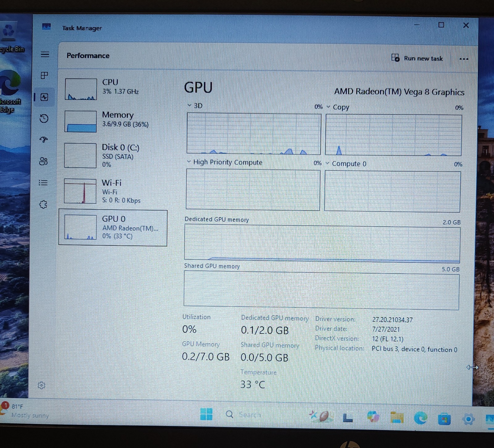
Task: Click the Memory usage mini graph thumbnail
Action: click(x=81, y=121)
